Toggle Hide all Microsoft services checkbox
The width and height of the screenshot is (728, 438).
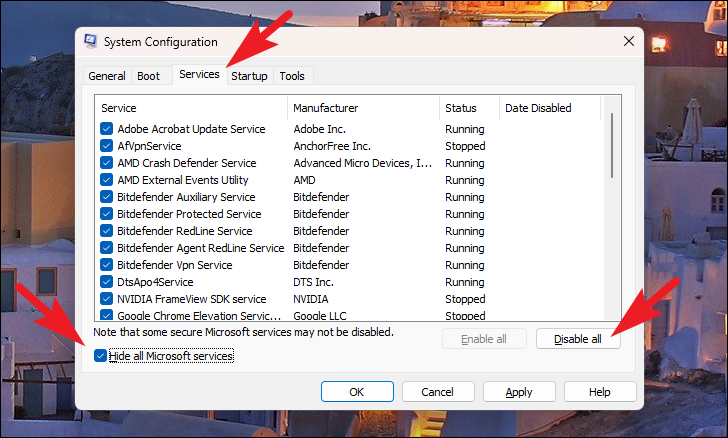click(100, 356)
